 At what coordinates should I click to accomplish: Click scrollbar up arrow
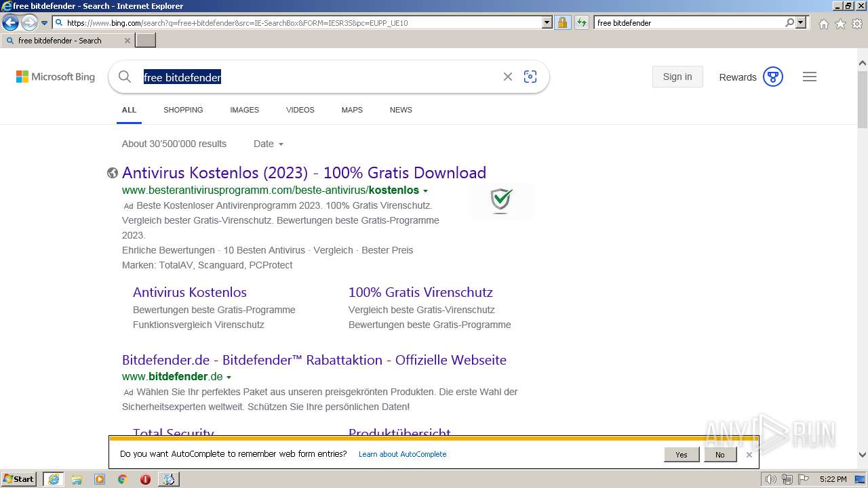[x=863, y=63]
